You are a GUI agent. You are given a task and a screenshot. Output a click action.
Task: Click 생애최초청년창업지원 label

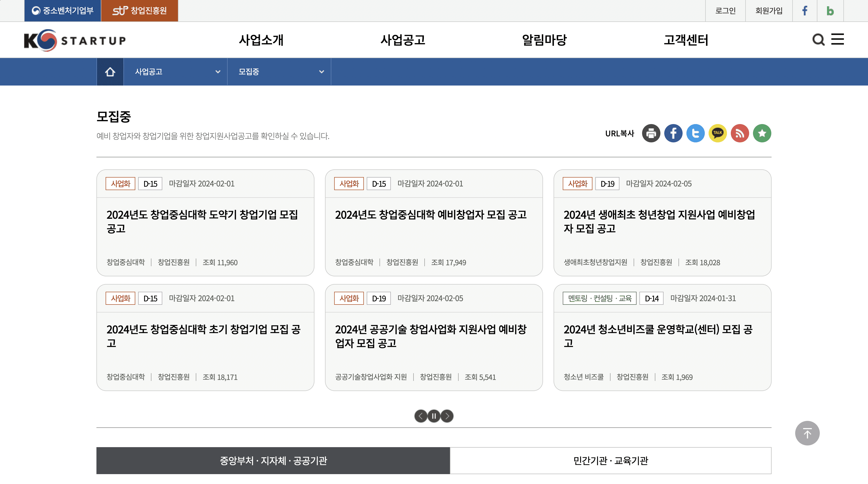(595, 262)
